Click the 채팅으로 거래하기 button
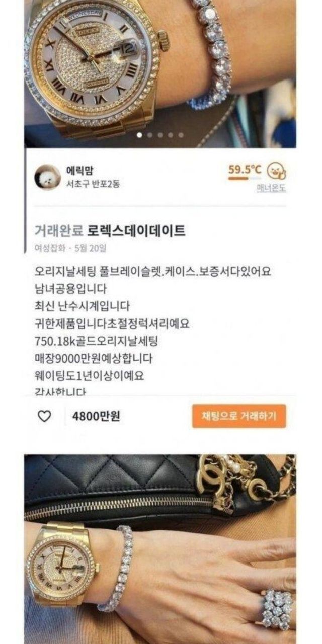Screen dimensions: 322x644 [x=239, y=416]
